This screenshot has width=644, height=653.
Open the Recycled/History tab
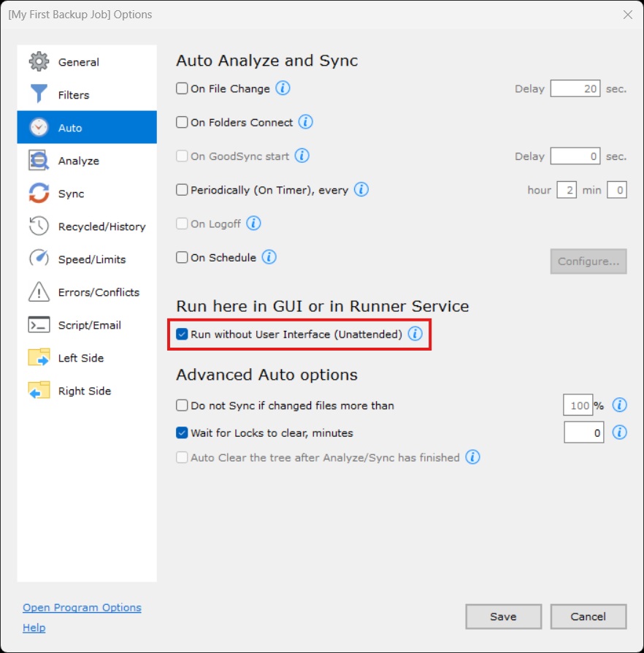(87, 226)
